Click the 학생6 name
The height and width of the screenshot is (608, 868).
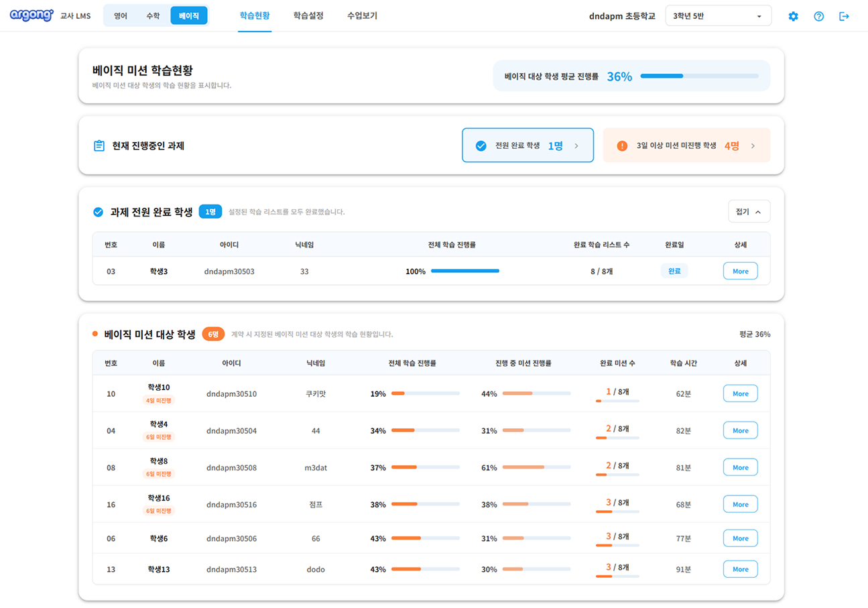pos(159,539)
